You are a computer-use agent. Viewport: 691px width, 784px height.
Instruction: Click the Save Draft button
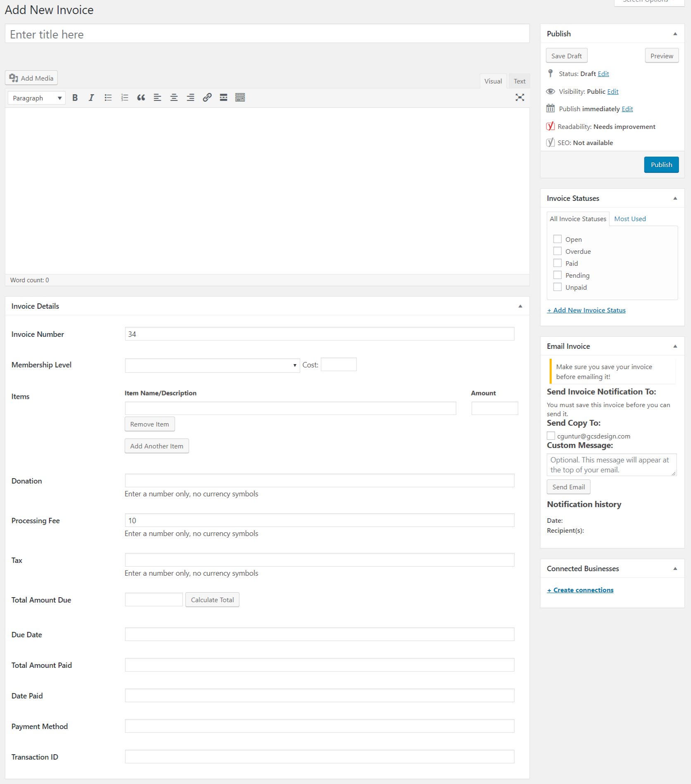coord(567,56)
